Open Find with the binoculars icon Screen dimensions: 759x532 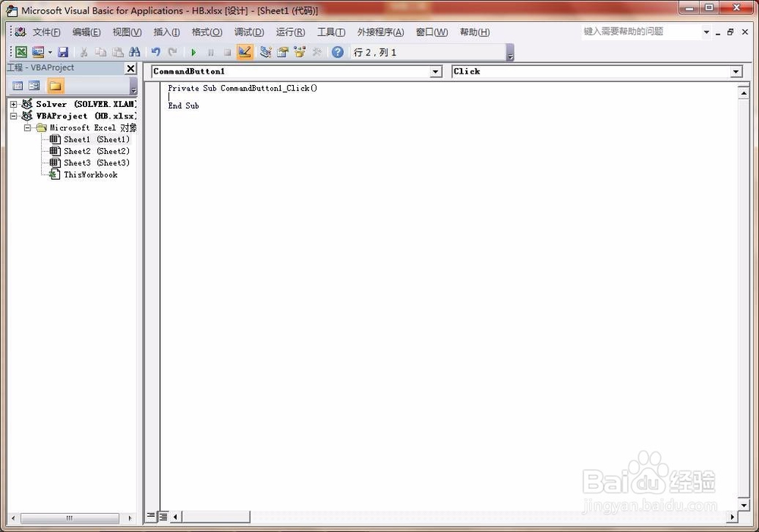[x=134, y=52]
